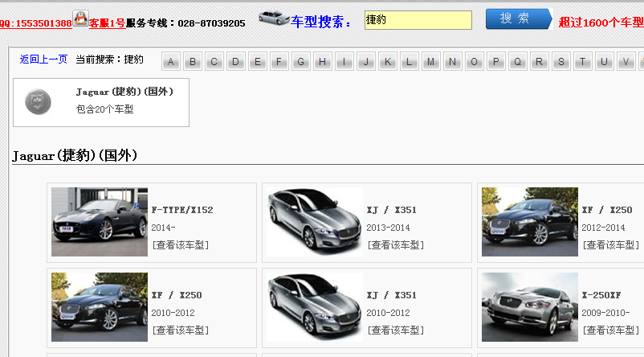Image resolution: width=644 pixels, height=357 pixels.
Task: Open the XF / X250 2010-2012 thumbnail
Action: 100,307
